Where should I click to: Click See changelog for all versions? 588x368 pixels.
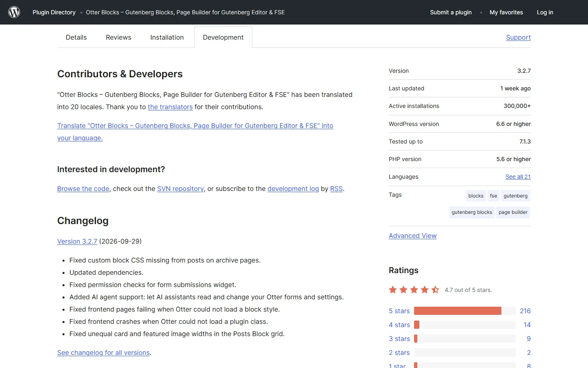(103, 352)
